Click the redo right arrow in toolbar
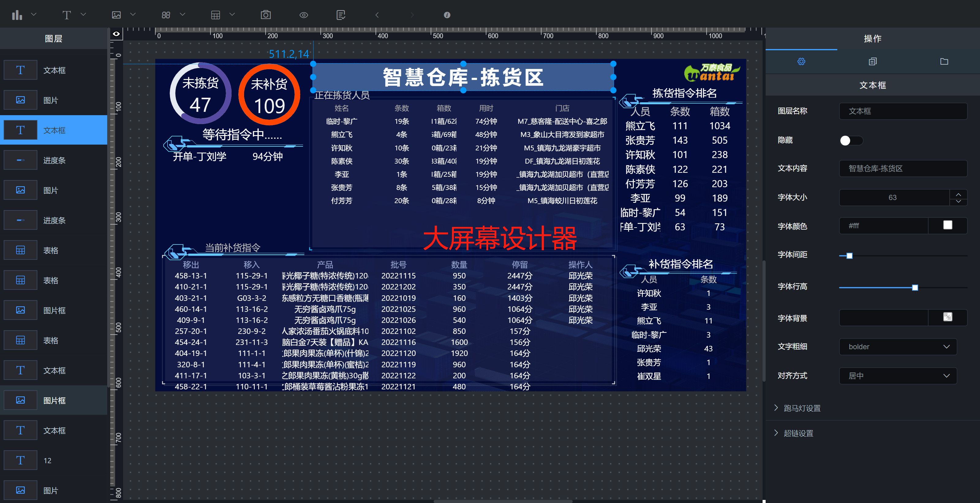 click(412, 15)
